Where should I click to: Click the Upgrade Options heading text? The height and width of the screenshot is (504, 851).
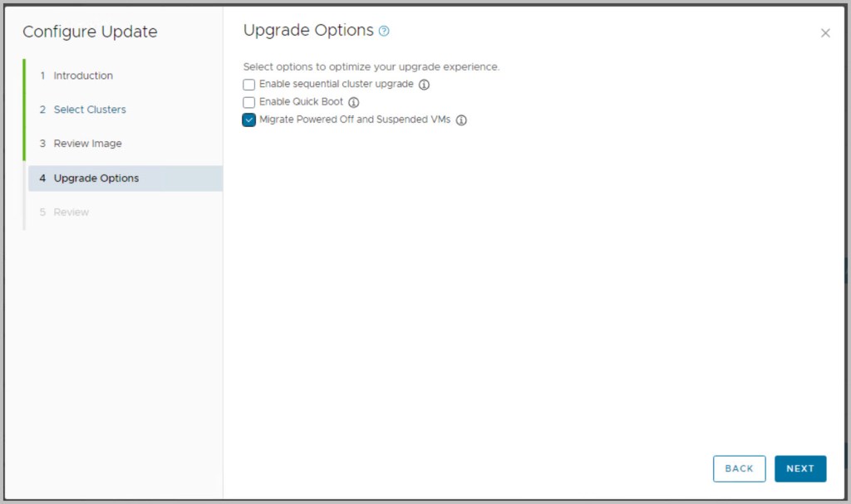pos(308,31)
